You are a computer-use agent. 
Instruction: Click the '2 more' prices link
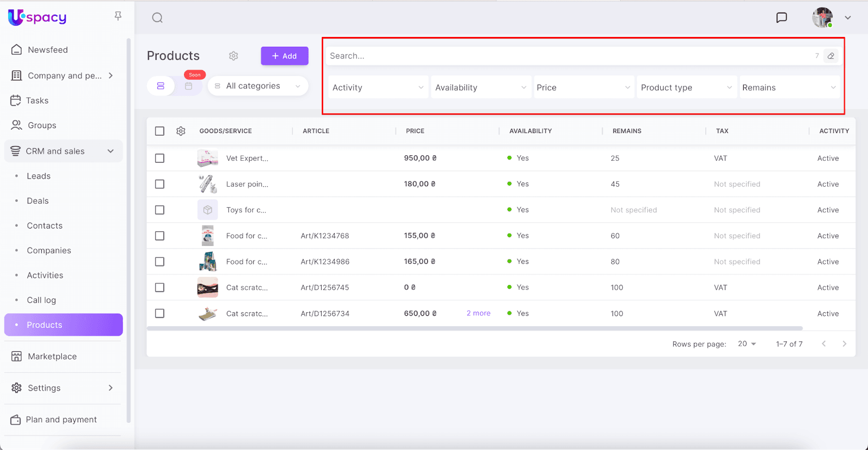click(478, 313)
